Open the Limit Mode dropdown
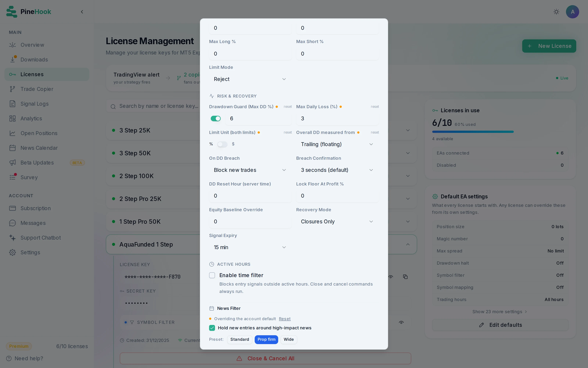 pos(250,79)
